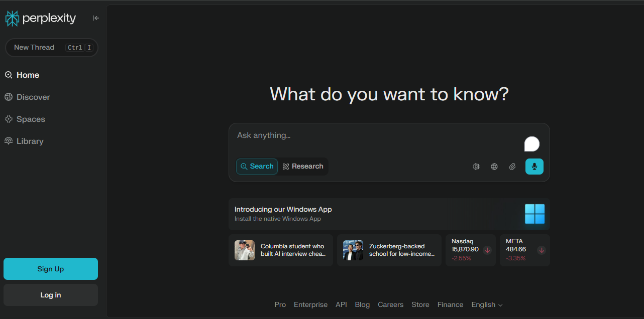The image size is (644, 319).
Task: Attach a file with the paperclip icon
Action: (x=512, y=167)
